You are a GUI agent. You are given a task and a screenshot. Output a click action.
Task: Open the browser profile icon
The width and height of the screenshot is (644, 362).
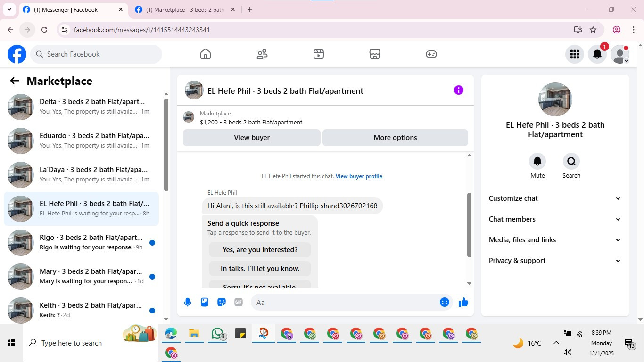coord(617,30)
